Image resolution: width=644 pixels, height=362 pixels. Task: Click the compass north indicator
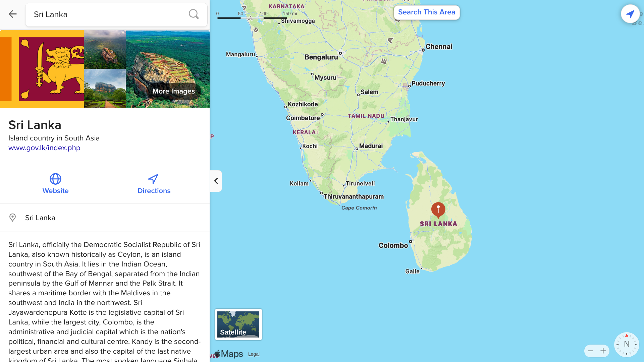point(626,344)
